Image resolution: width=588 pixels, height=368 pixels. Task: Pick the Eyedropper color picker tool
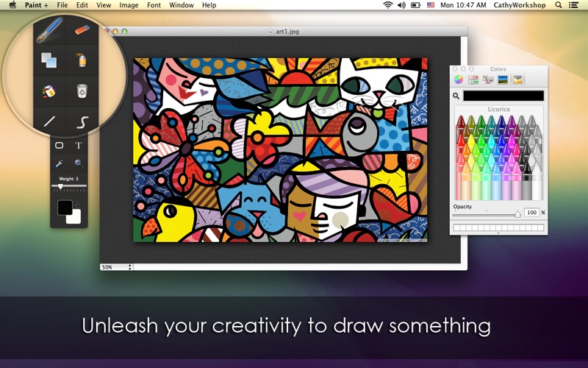[x=60, y=163]
